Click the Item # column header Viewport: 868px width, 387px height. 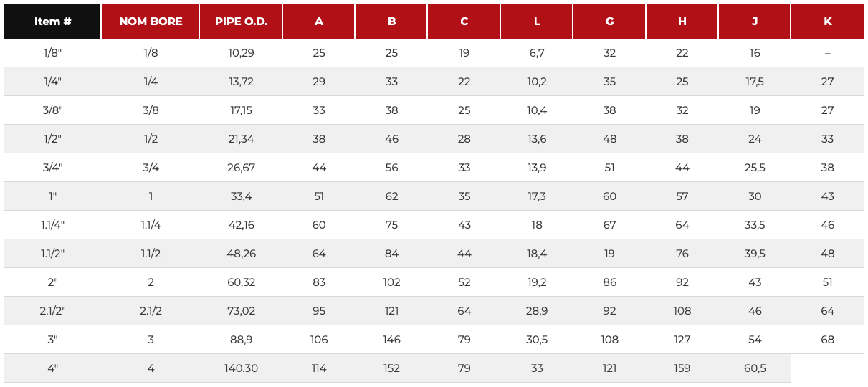[x=52, y=21]
